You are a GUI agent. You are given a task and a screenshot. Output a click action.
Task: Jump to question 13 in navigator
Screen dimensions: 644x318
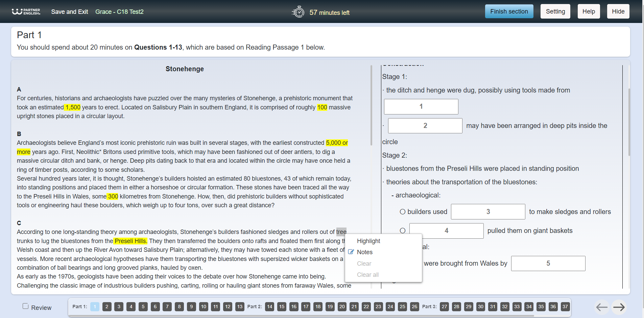coord(240,307)
